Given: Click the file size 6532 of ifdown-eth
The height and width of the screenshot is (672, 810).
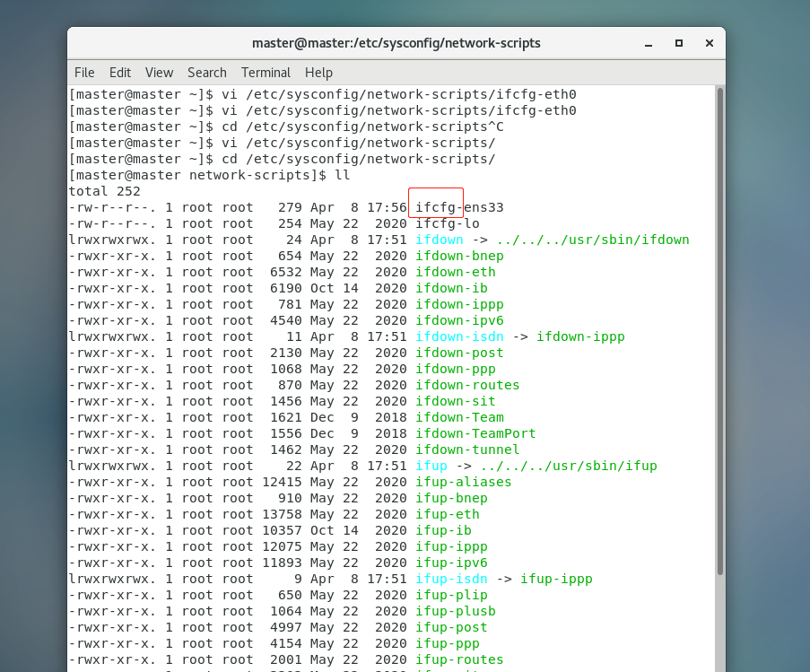Looking at the screenshot, I should tap(285, 272).
